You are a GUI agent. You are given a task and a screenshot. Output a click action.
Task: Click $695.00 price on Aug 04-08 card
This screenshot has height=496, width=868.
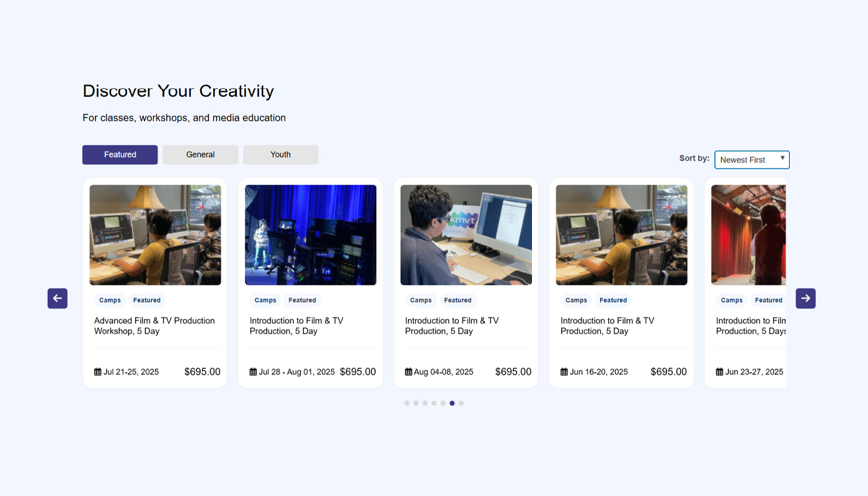[513, 372]
